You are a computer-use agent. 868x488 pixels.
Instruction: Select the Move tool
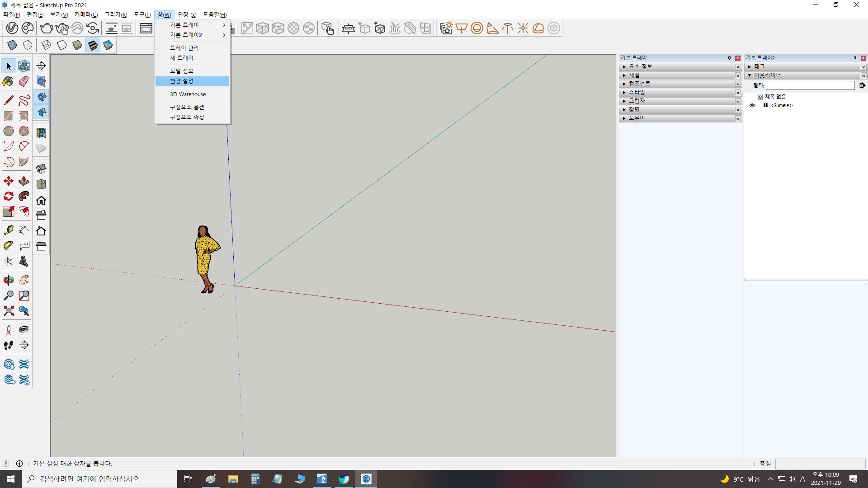[x=8, y=181]
